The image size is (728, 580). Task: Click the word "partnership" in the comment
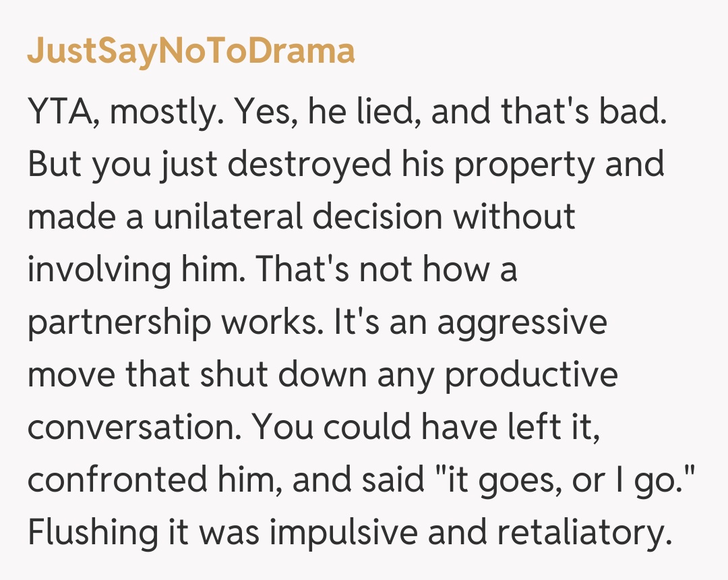(x=119, y=323)
